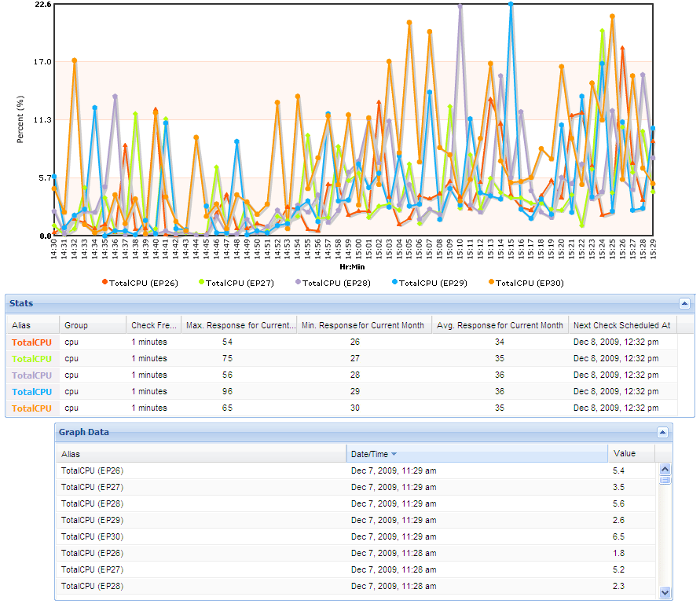Select TotalCPU (EP28) row with value 5.6
Image resolution: width=700 pixels, height=604 pixels.
356,503
